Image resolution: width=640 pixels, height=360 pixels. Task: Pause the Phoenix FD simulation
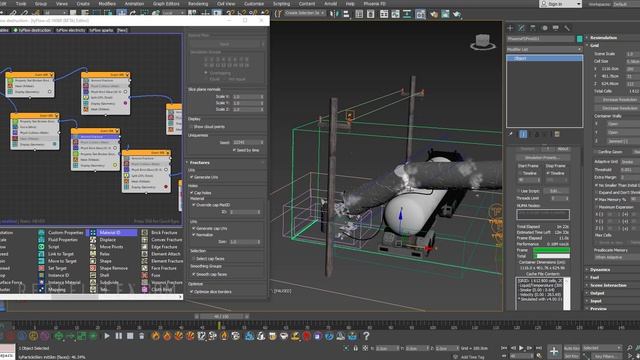click(118, 336)
